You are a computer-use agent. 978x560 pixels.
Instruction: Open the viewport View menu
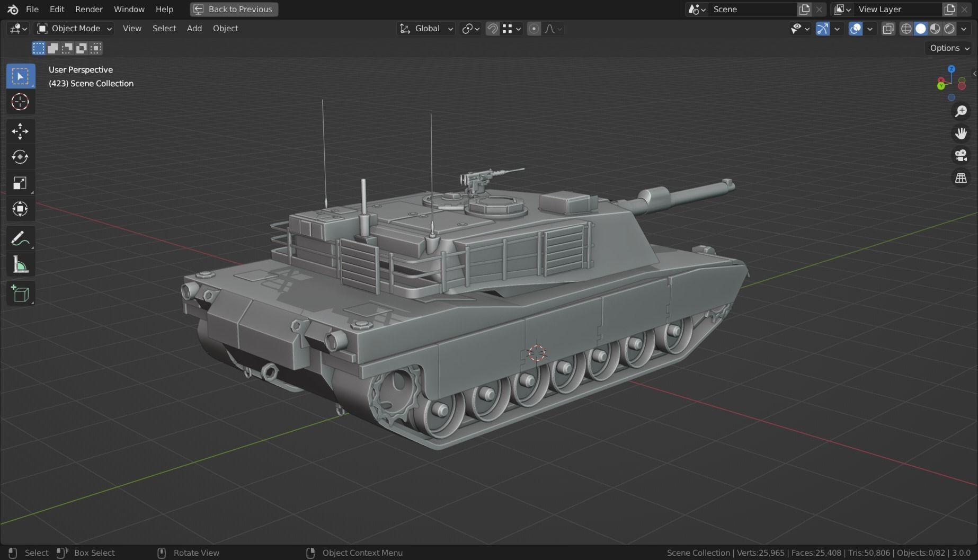[132, 29]
